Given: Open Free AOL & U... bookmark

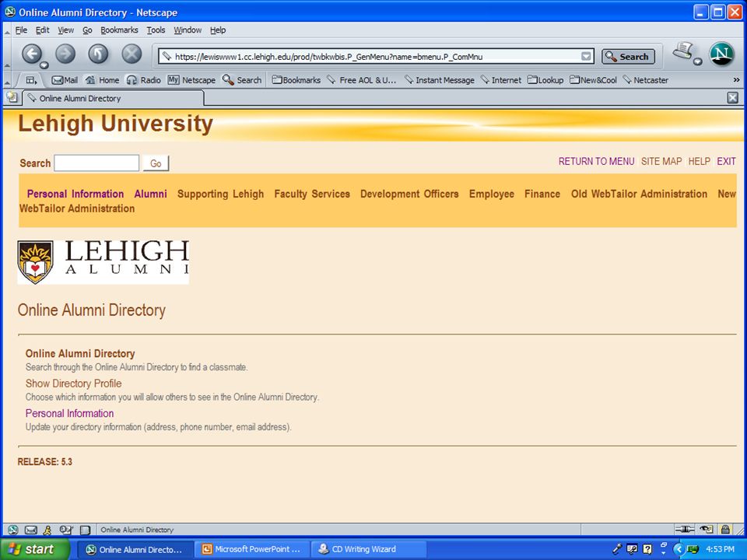Looking at the screenshot, I should (362, 80).
